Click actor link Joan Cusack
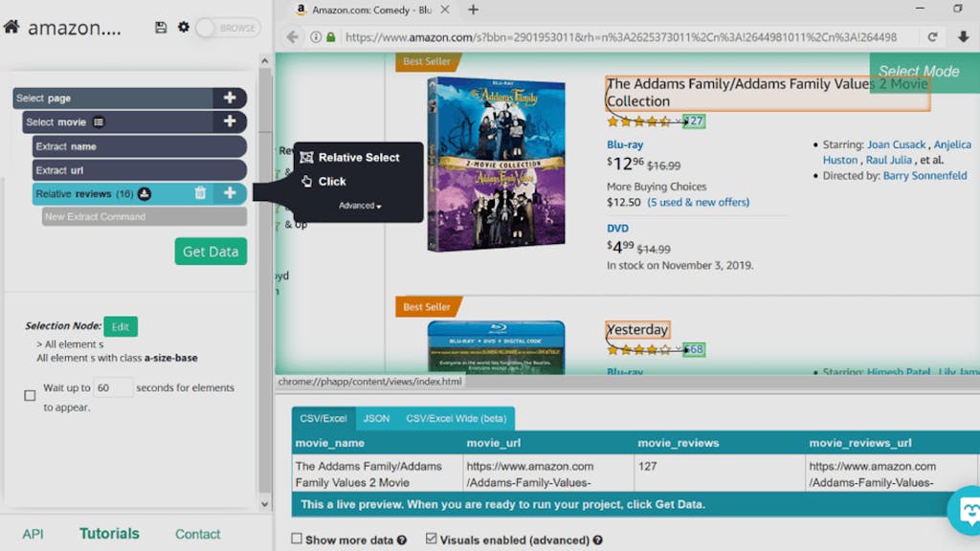980x551 pixels. coord(896,144)
